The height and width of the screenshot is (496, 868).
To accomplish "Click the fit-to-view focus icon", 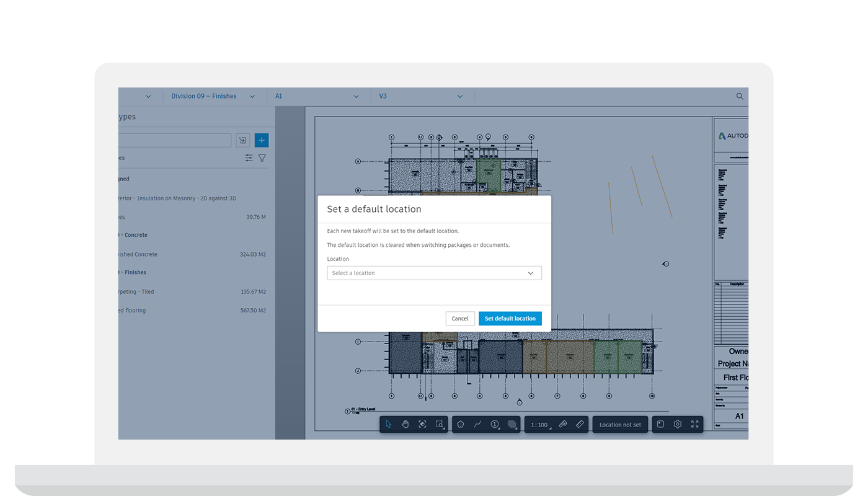I will pyautogui.click(x=422, y=424).
